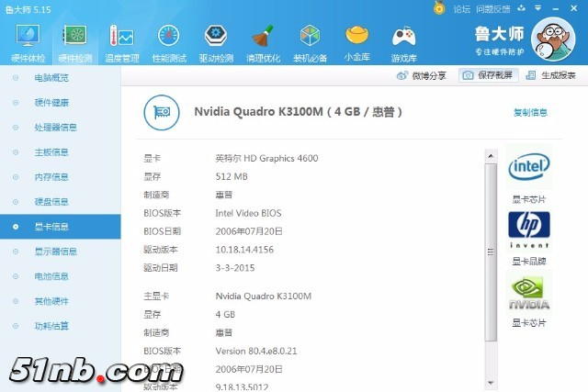Click BIOS version 80.4.e8.0.21 text

256,352
